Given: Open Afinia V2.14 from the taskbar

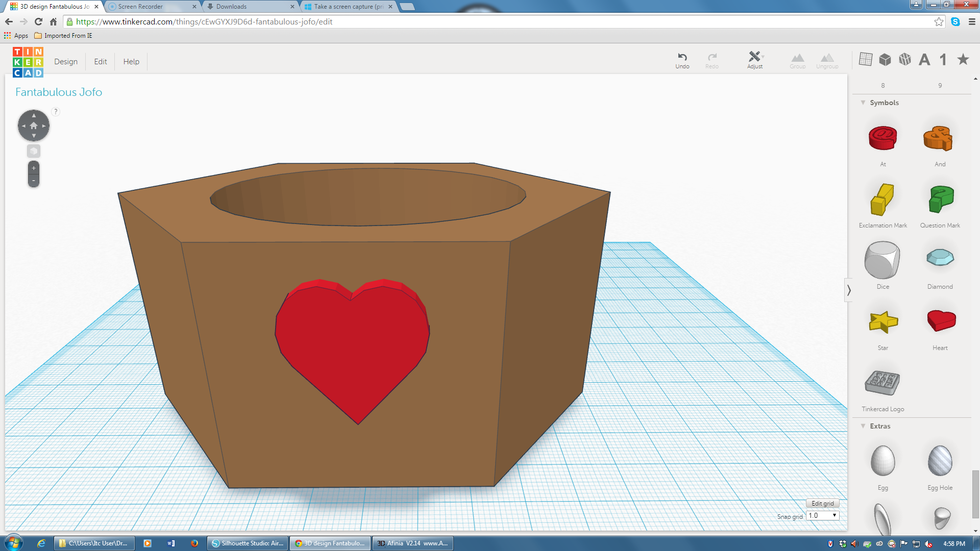Looking at the screenshot, I should pyautogui.click(x=413, y=543).
